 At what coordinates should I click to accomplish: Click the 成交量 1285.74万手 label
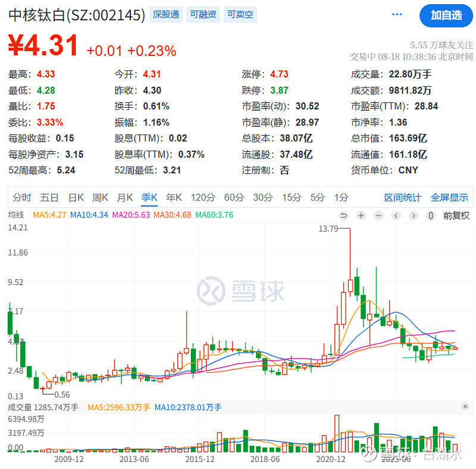[x=43, y=407]
